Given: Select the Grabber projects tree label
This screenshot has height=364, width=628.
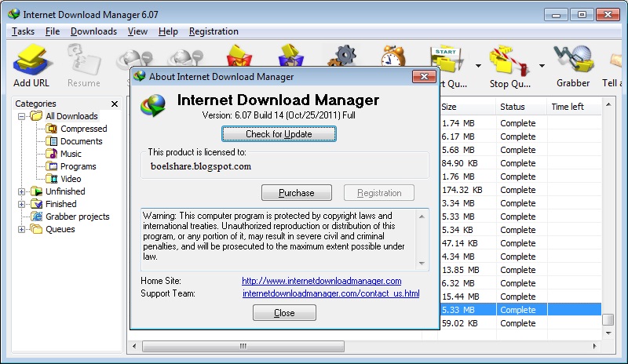Looking at the screenshot, I should [77, 217].
